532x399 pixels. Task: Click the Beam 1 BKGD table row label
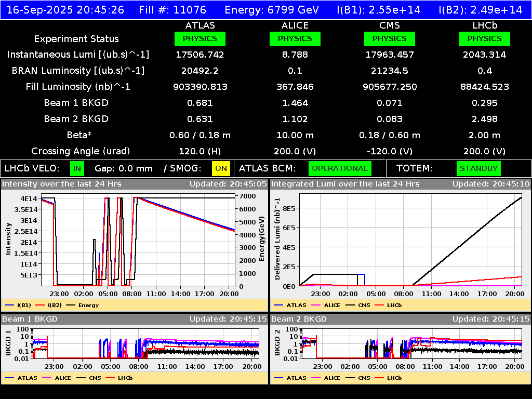coord(76,103)
